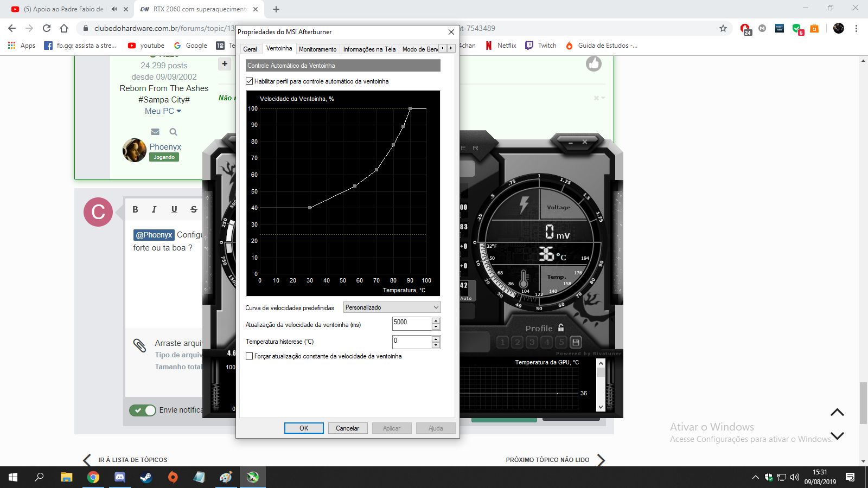Switch to the Monitoramento tab
Viewport: 868px width, 488px height.
tap(317, 49)
